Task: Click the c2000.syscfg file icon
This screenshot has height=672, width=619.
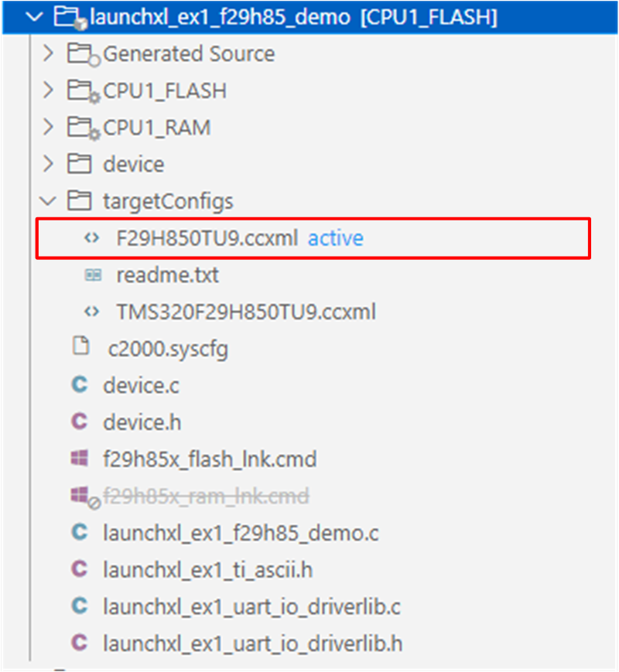Action: [x=80, y=349]
